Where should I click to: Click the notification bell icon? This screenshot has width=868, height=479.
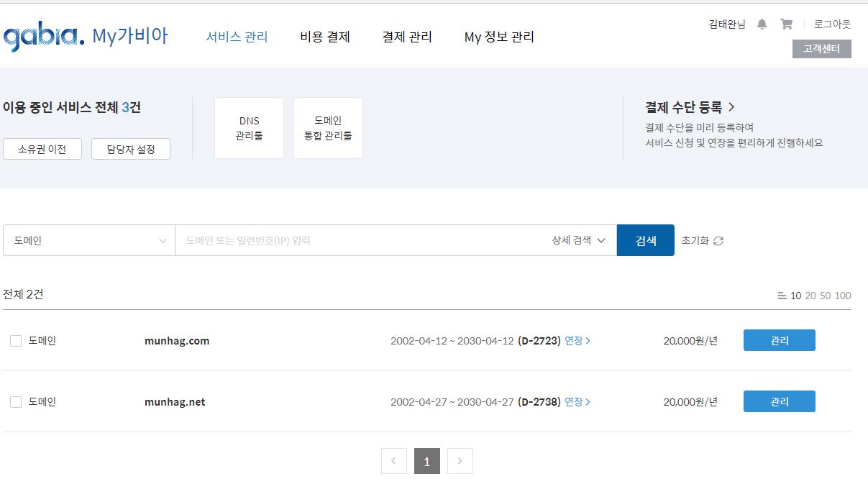[762, 24]
